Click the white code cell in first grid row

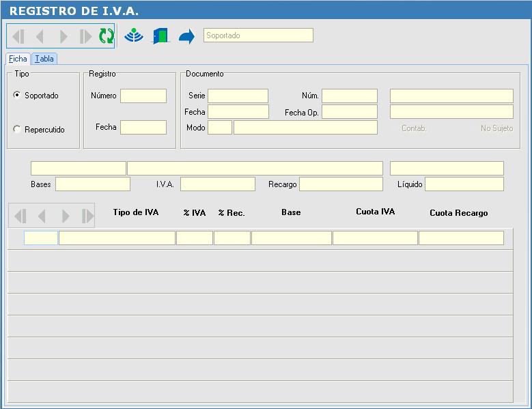pos(41,238)
